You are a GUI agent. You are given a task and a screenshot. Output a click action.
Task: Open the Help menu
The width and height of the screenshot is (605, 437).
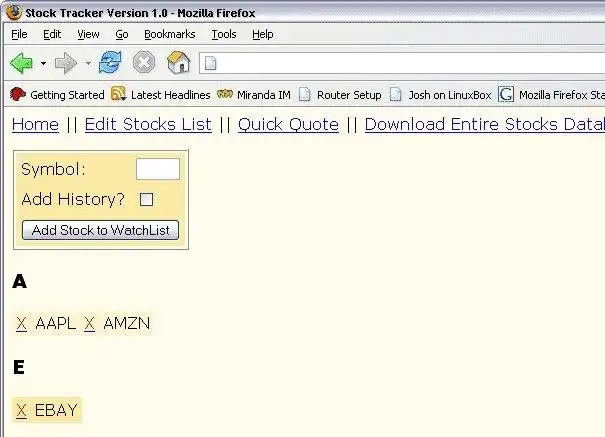(263, 34)
